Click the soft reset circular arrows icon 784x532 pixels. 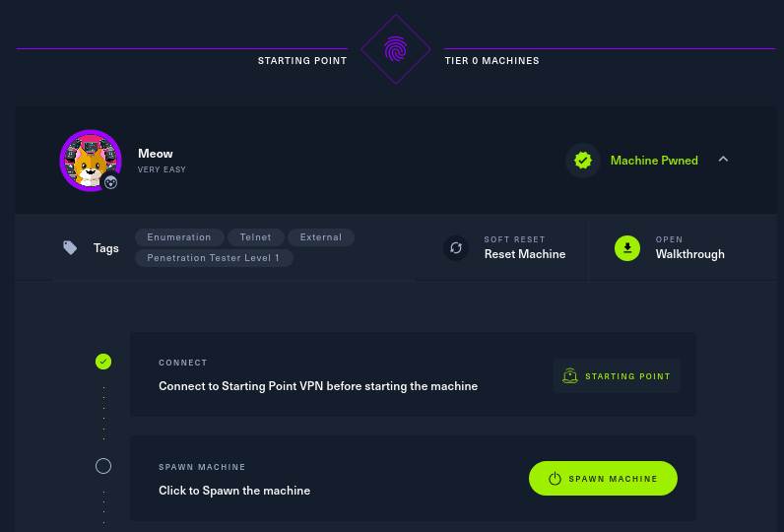(x=456, y=248)
